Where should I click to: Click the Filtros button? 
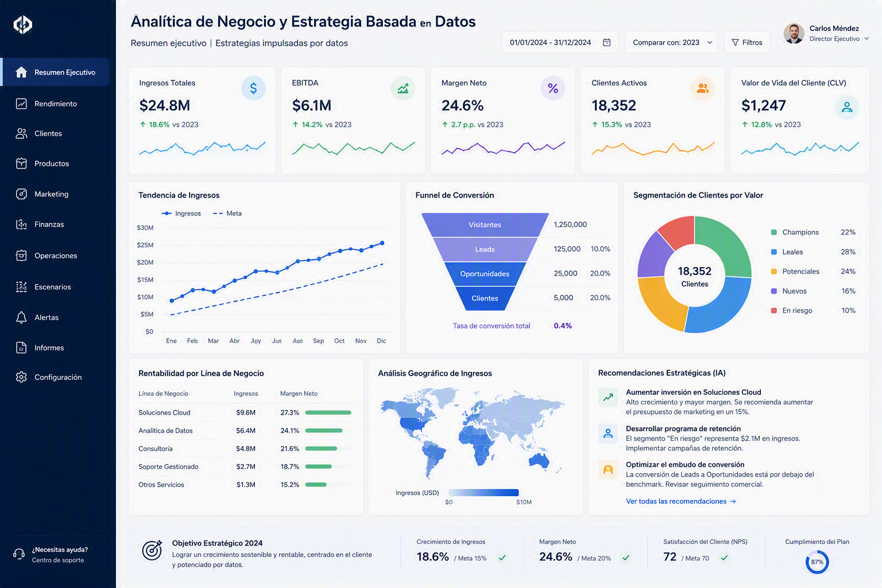click(747, 42)
